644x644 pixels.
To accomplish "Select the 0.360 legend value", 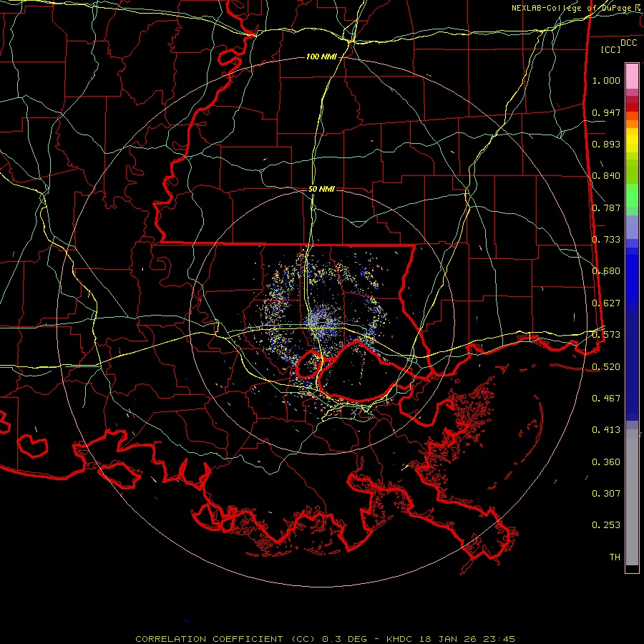I will tap(606, 462).
